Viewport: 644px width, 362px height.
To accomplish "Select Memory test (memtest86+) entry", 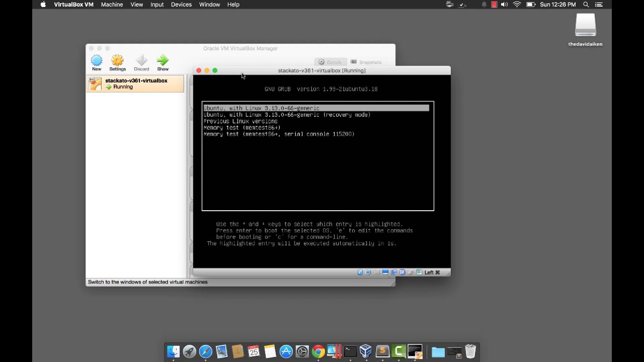I will [x=242, y=128].
